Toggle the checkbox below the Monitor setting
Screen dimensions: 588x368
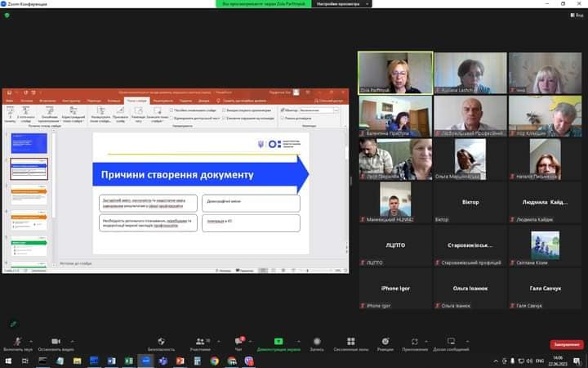pyautogui.click(x=282, y=118)
